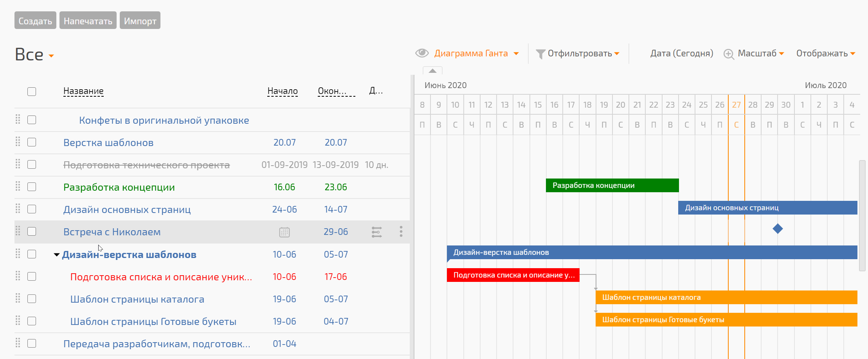Click the orange Шаблон страницы каталога Gantt bar
This screenshot has width=868, height=359.
[726, 298]
